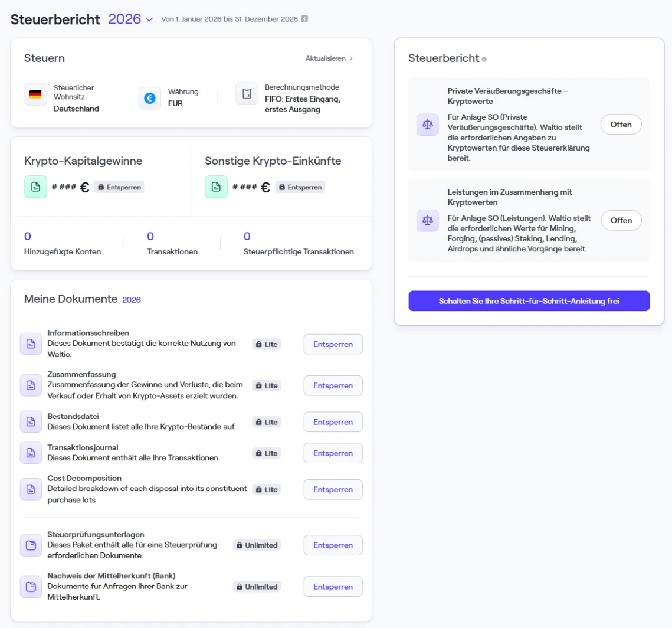Unlock Sonstige Krypto-Einkünfte via the Entsperren badge
Screen dimensions: 672x628
300,187
